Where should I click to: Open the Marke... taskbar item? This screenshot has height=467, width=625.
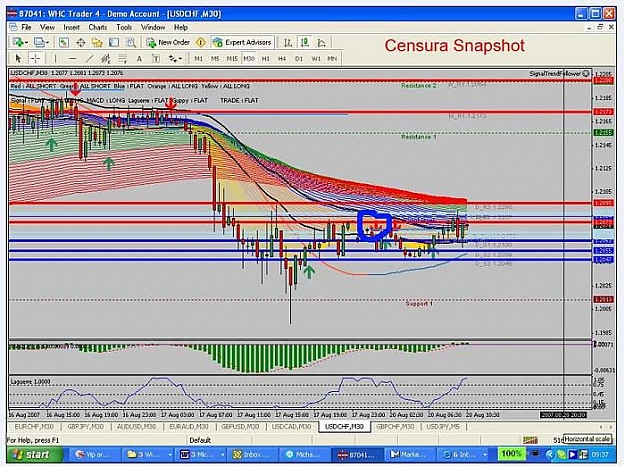[409, 454]
